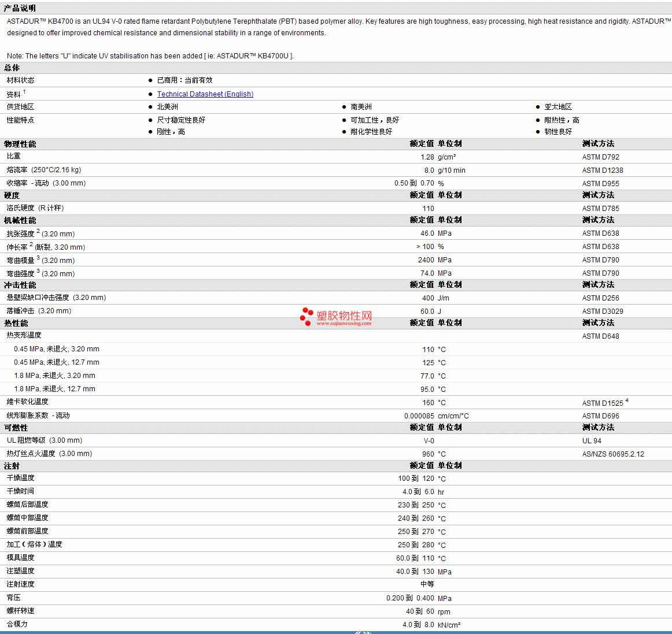Select the 伸长率 value > 100
672x634 pixels.
[x=424, y=247]
